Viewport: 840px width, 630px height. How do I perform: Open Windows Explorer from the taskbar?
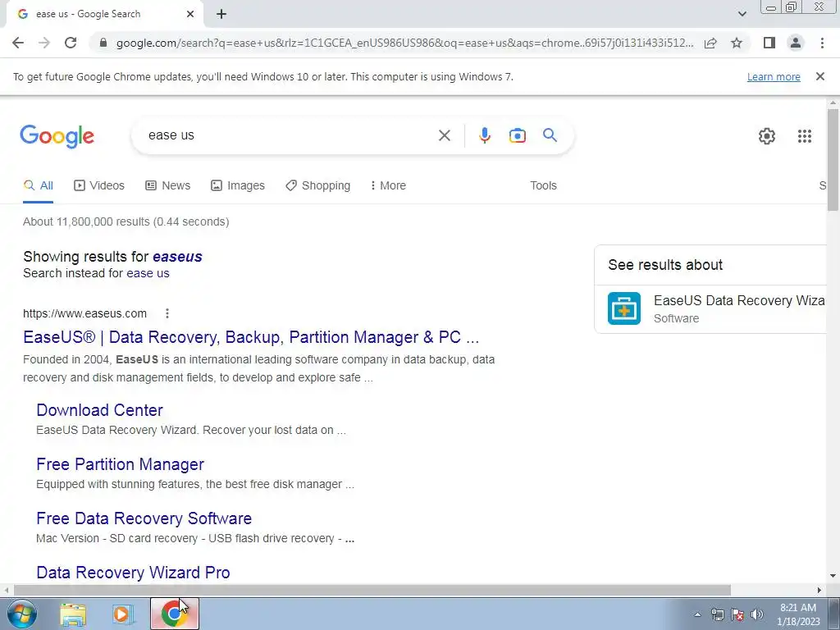pyautogui.click(x=73, y=614)
